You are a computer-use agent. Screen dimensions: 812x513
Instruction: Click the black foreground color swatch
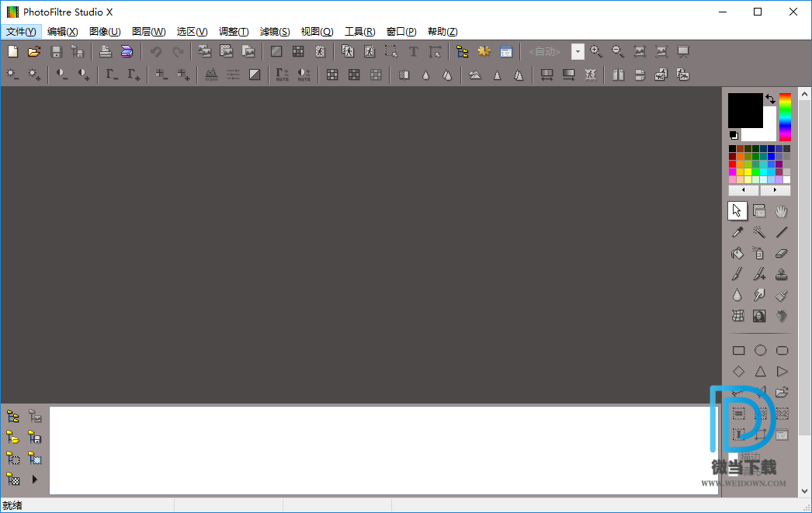pos(745,110)
